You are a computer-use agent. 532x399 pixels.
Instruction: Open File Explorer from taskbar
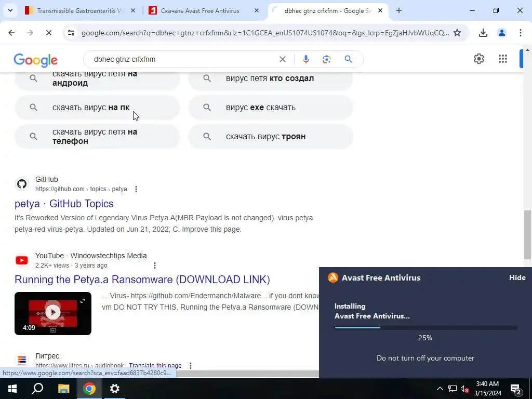point(63,389)
